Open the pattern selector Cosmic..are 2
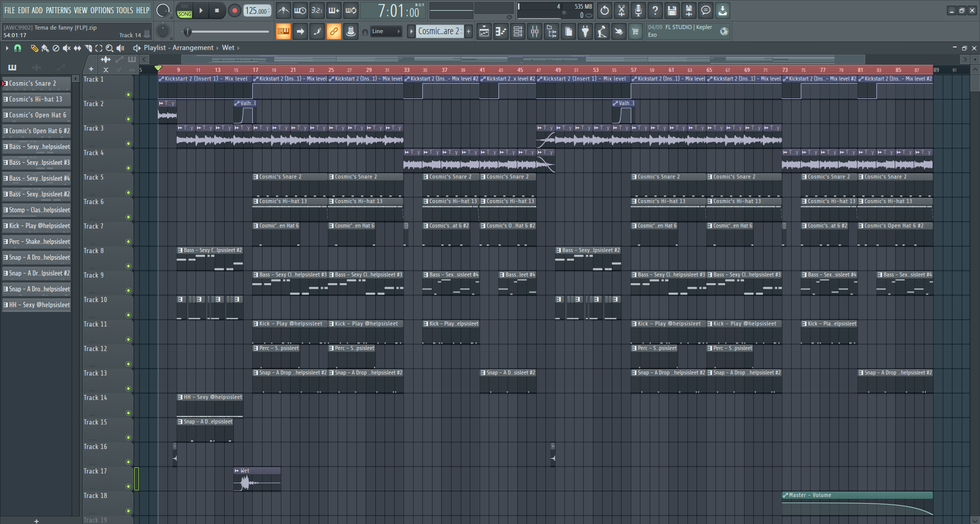Screen dimensions: 980x524 click(x=439, y=32)
